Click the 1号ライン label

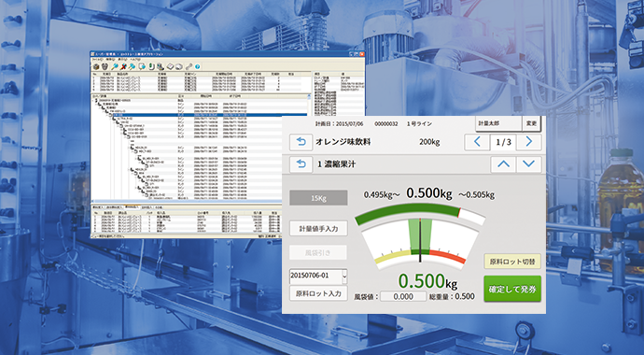(419, 123)
